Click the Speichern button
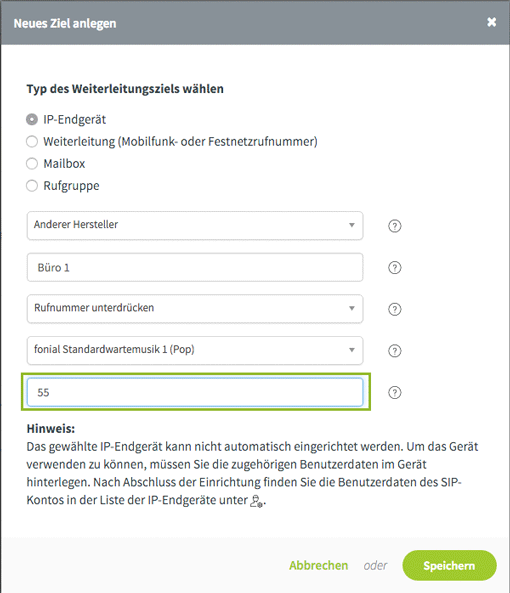 tap(449, 566)
